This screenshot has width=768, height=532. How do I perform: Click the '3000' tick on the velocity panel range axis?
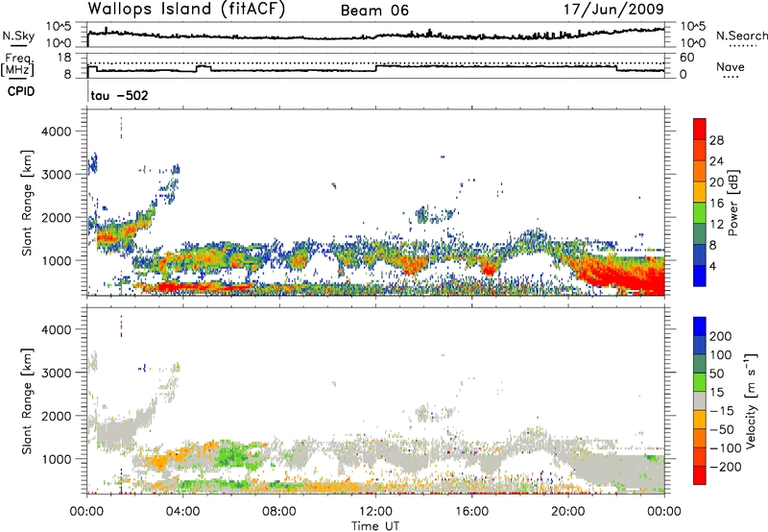pyautogui.click(x=57, y=373)
